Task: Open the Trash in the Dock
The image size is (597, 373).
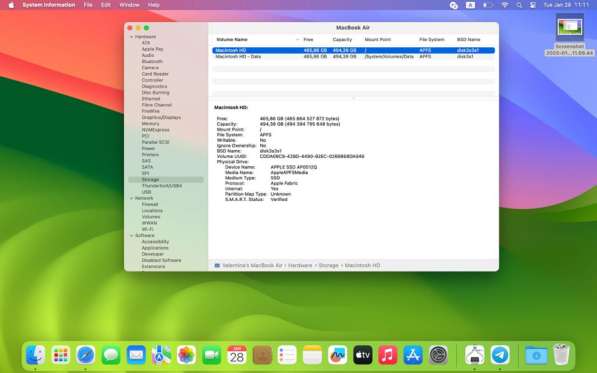Action: point(561,355)
